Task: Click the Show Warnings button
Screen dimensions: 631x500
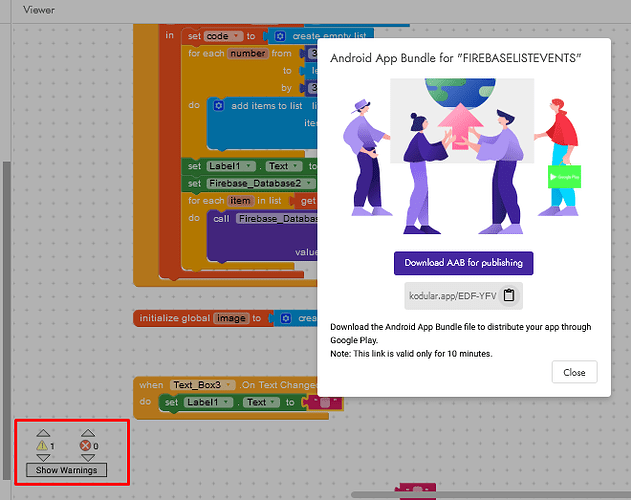Action: tap(66, 470)
